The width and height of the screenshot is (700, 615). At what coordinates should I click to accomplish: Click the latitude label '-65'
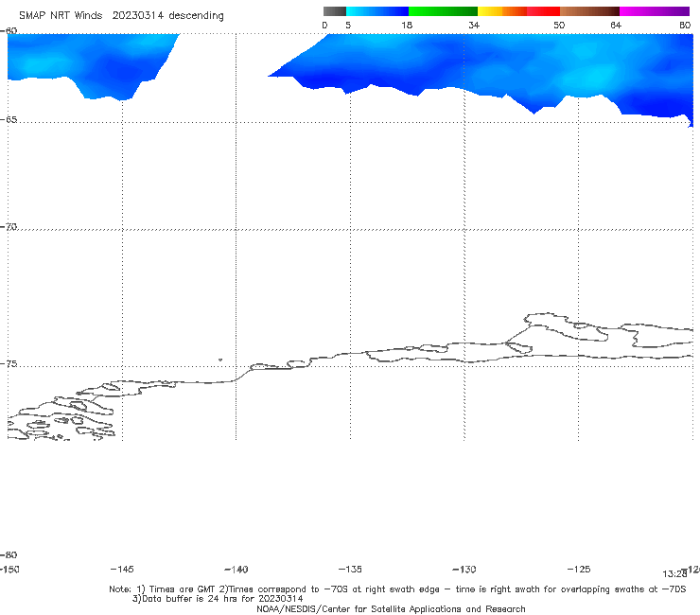pos(9,120)
